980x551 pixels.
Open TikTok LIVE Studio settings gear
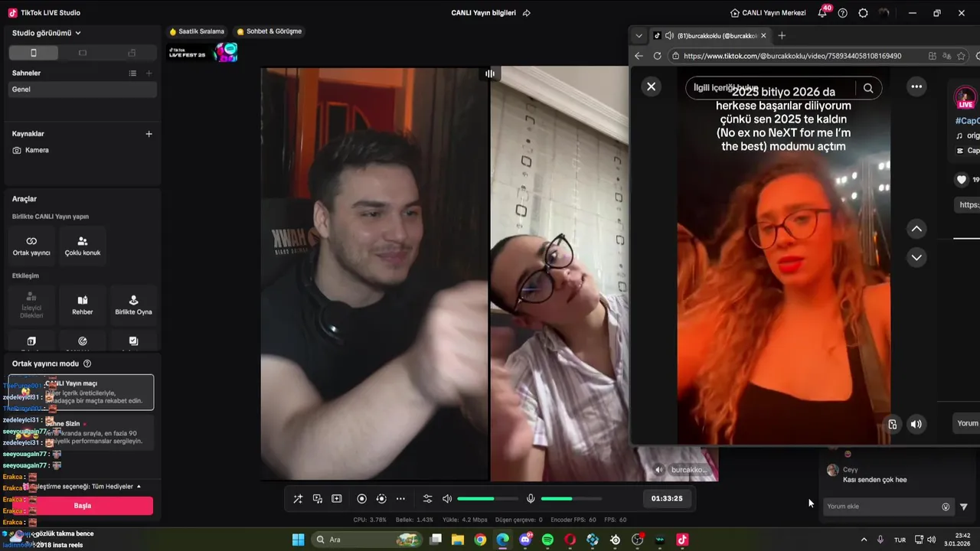[864, 13]
